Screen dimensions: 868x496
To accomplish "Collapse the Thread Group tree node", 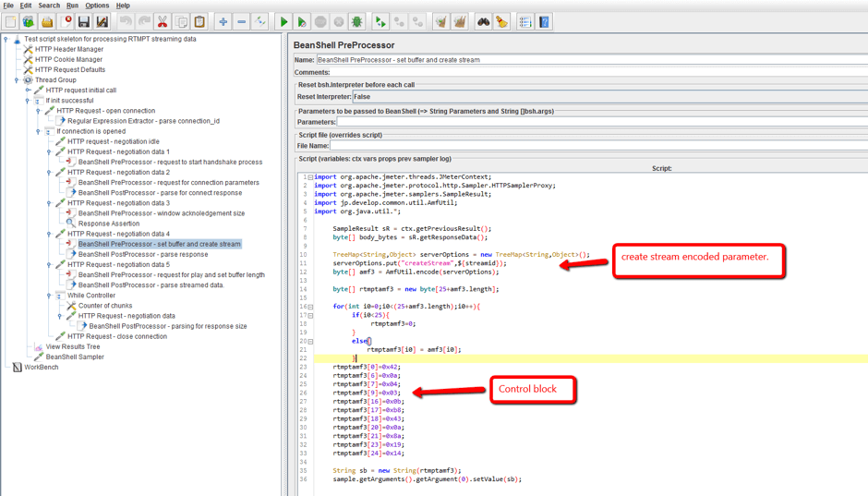I will point(17,79).
